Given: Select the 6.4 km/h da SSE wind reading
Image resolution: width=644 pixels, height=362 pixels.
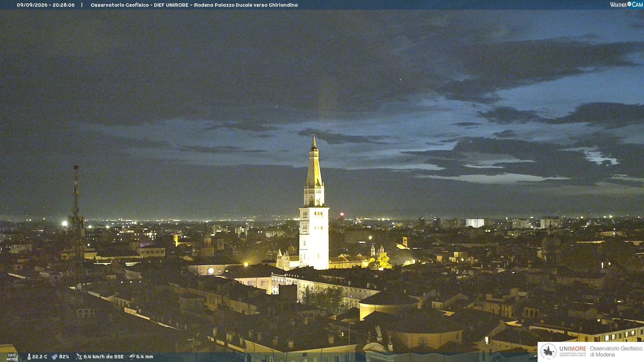Looking at the screenshot, I should tap(104, 357).
